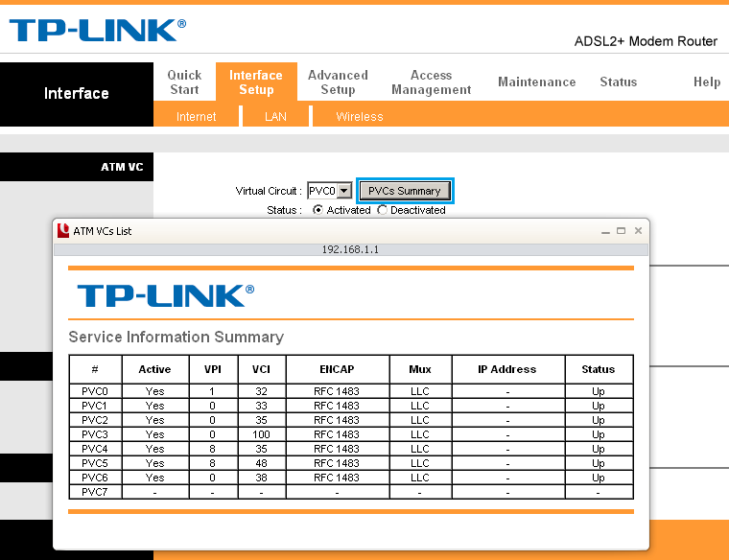The image size is (729, 560).
Task: Click the ATM VC section label
Action: [122, 167]
